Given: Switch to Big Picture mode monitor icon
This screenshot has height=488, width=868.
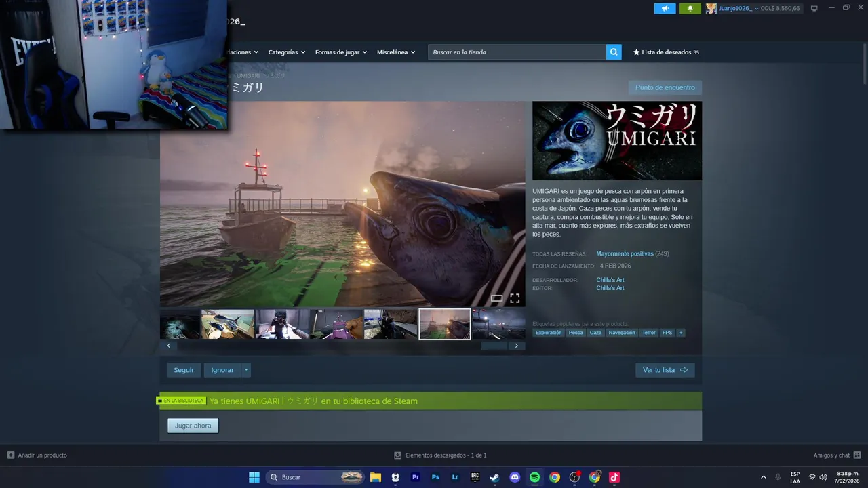Looking at the screenshot, I should click(x=814, y=8).
